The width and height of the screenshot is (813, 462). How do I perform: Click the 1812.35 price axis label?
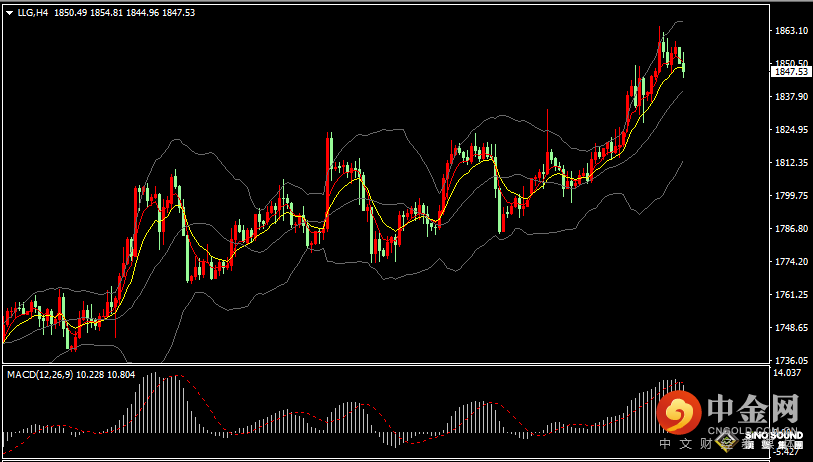790,163
